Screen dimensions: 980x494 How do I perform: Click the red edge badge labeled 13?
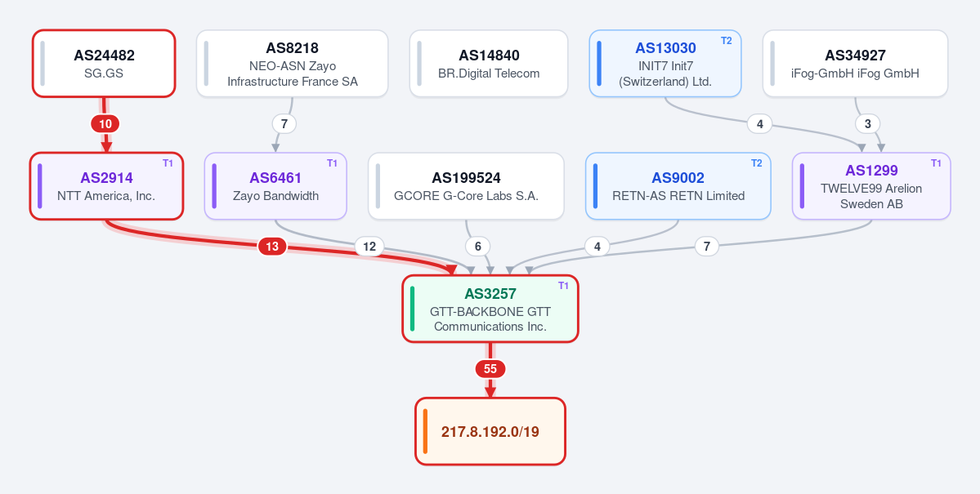[272, 247]
